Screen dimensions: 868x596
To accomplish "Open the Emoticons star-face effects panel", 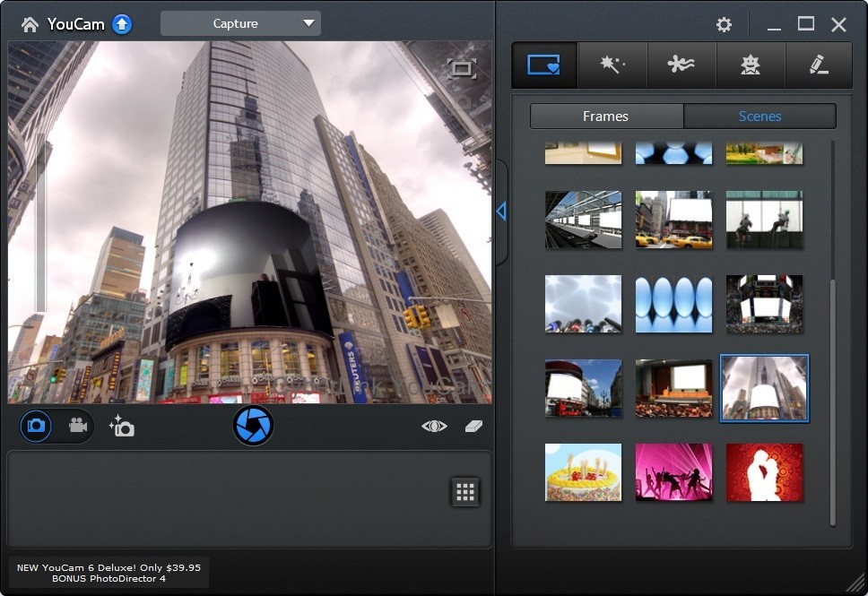I will tap(751, 65).
